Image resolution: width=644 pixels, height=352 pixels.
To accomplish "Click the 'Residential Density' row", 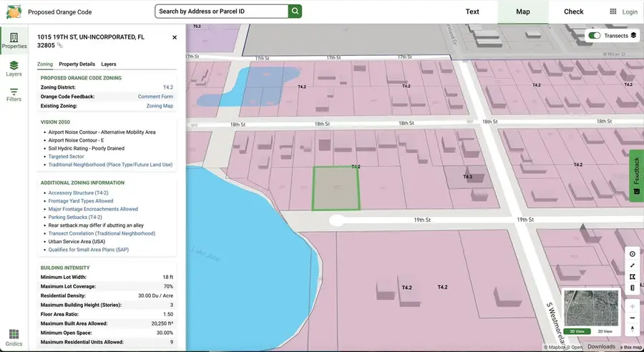I will click(x=107, y=295).
